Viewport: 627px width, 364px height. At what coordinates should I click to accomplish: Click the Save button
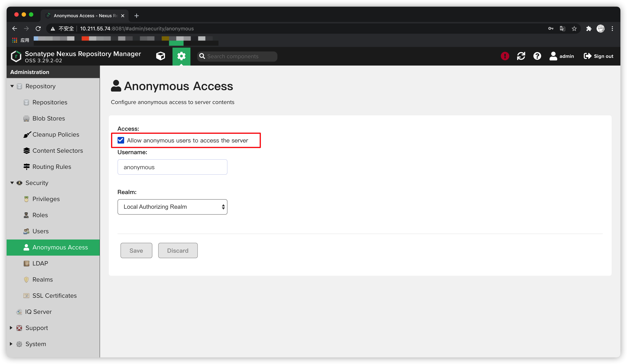coord(136,250)
